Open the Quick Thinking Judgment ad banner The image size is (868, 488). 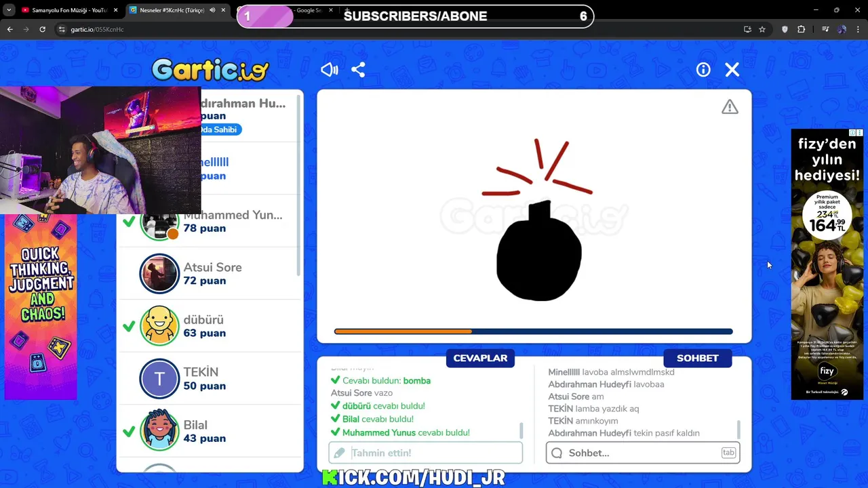point(41,307)
